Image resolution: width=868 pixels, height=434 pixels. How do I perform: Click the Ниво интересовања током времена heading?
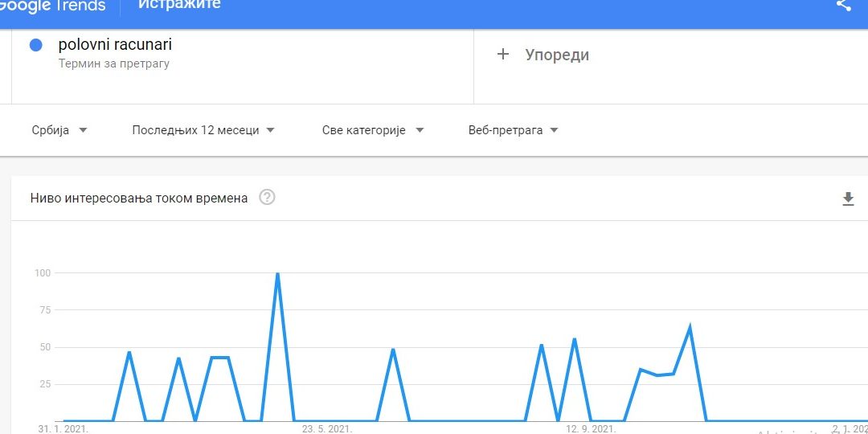[x=139, y=198]
